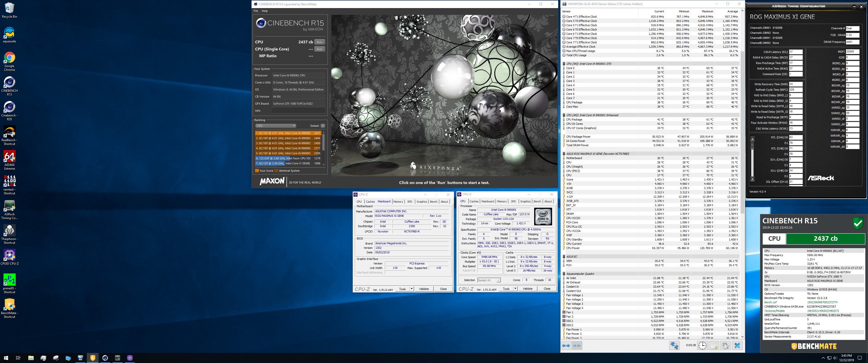
Task: Open the ramtest desktop shortcut
Action: (9, 185)
